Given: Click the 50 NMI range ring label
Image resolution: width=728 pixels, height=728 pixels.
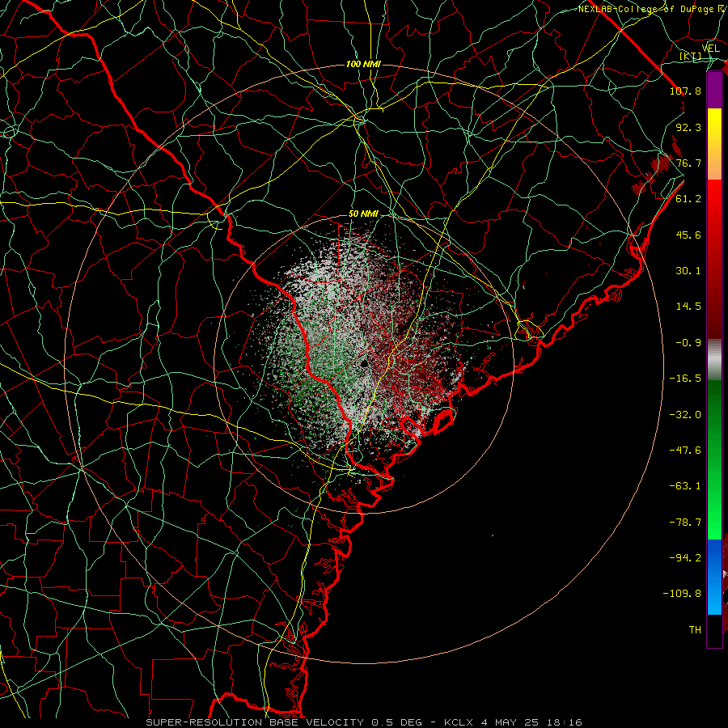Looking at the screenshot, I should [x=363, y=214].
